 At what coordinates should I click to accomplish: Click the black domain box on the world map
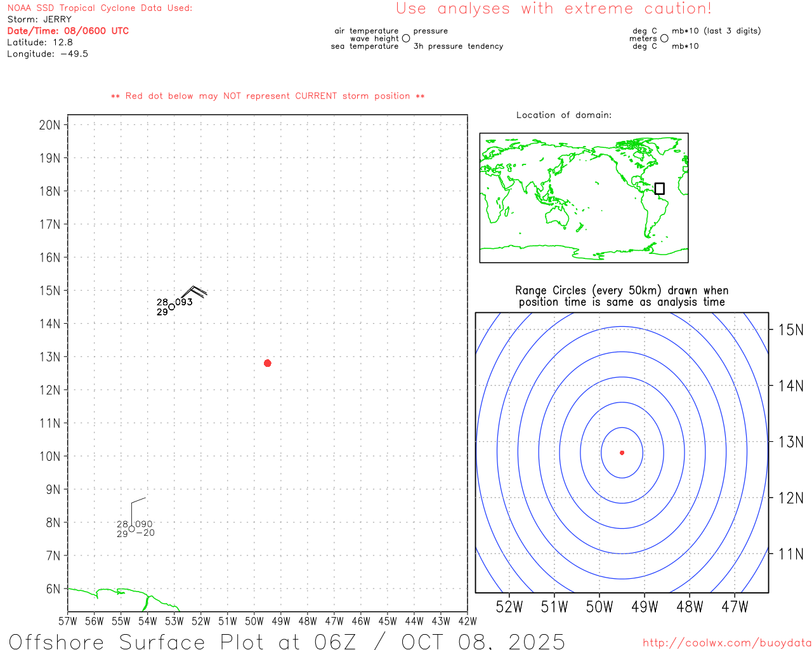[660, 189]
